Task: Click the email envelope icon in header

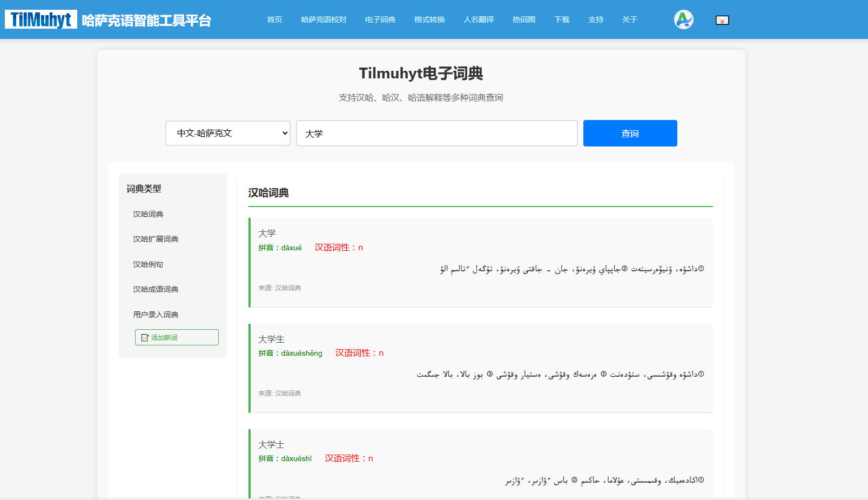Action: point(722,19)
